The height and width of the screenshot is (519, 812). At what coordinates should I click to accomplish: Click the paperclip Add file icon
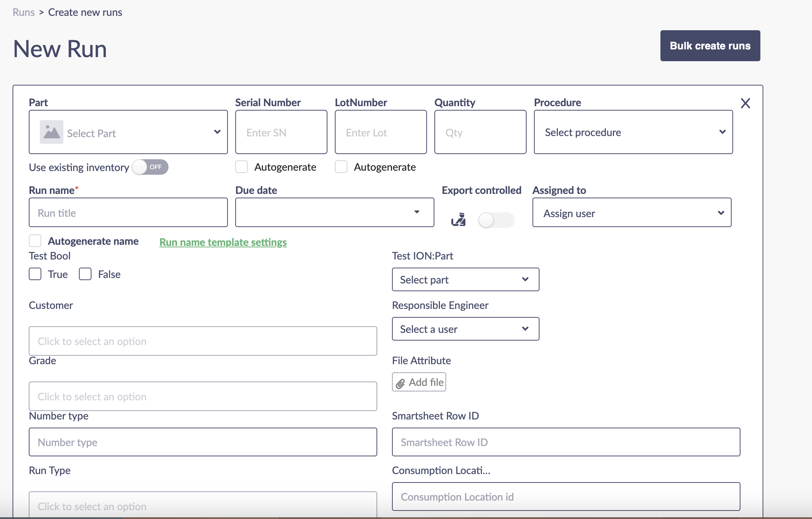pos(400,383)
